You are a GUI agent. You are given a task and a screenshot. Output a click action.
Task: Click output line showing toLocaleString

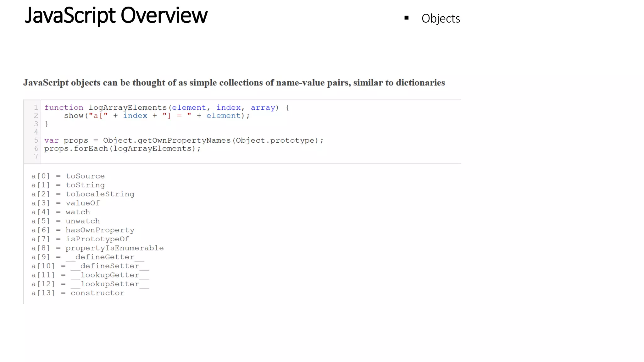83,194
